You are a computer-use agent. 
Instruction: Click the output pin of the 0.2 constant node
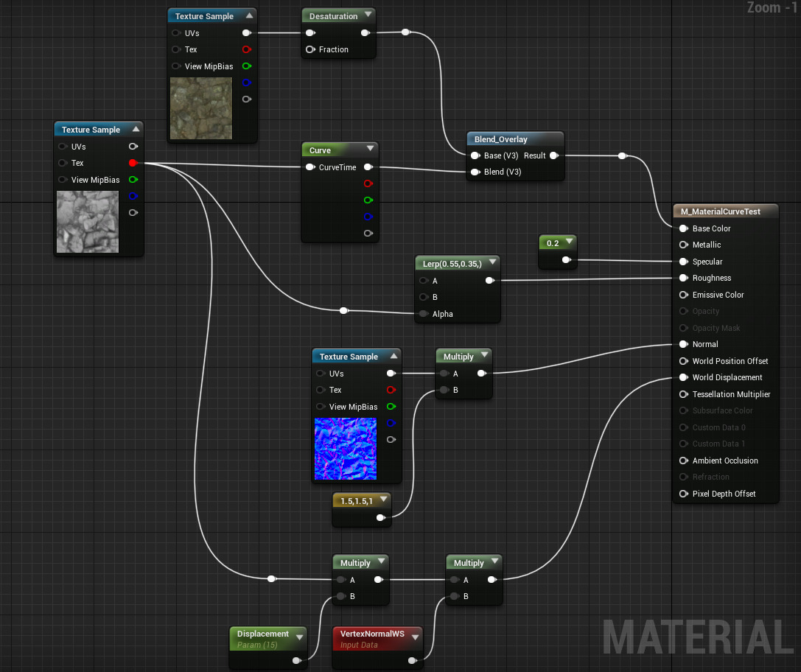(x=566, y=259)
